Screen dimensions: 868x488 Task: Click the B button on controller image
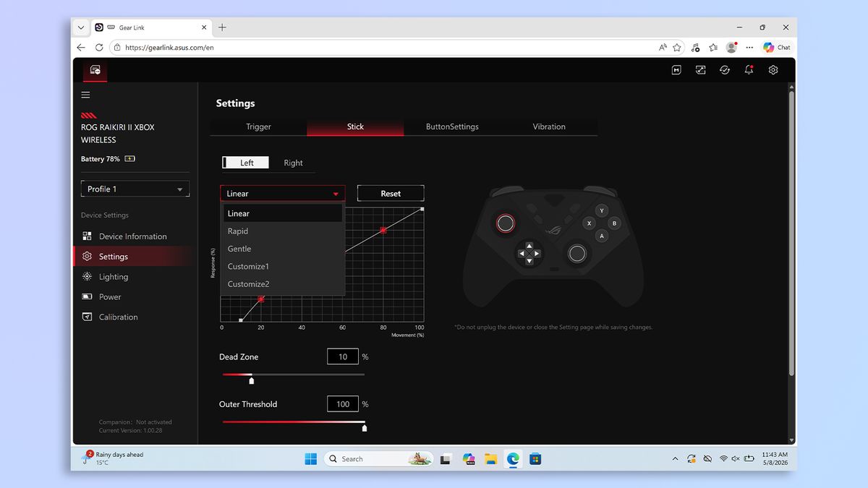pos(615,223)
